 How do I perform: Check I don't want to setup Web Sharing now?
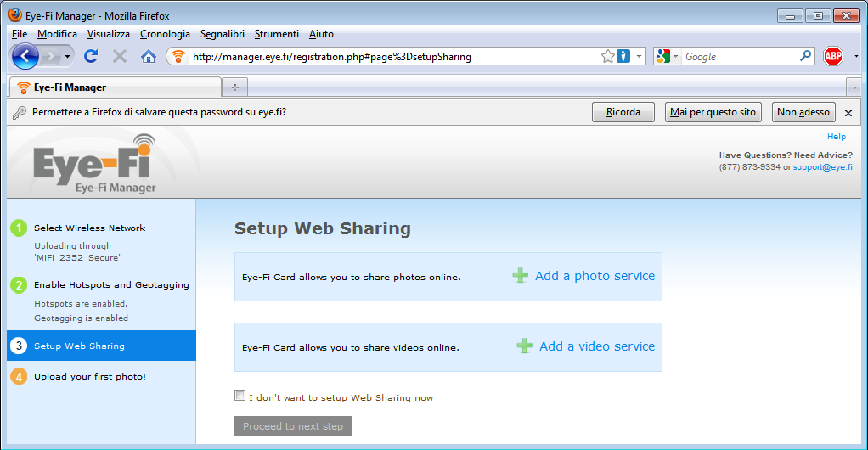coord(240,395)
